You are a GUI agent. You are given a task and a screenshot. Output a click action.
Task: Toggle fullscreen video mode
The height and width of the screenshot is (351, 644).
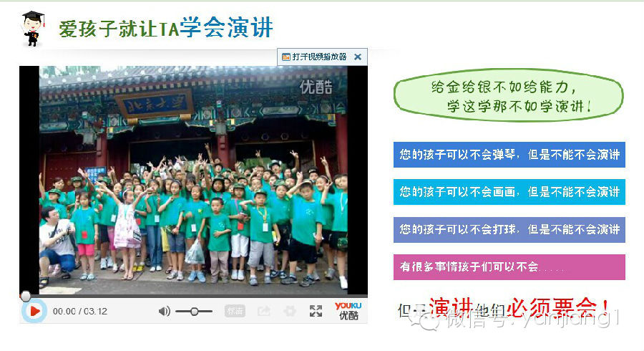coord(316,311)
